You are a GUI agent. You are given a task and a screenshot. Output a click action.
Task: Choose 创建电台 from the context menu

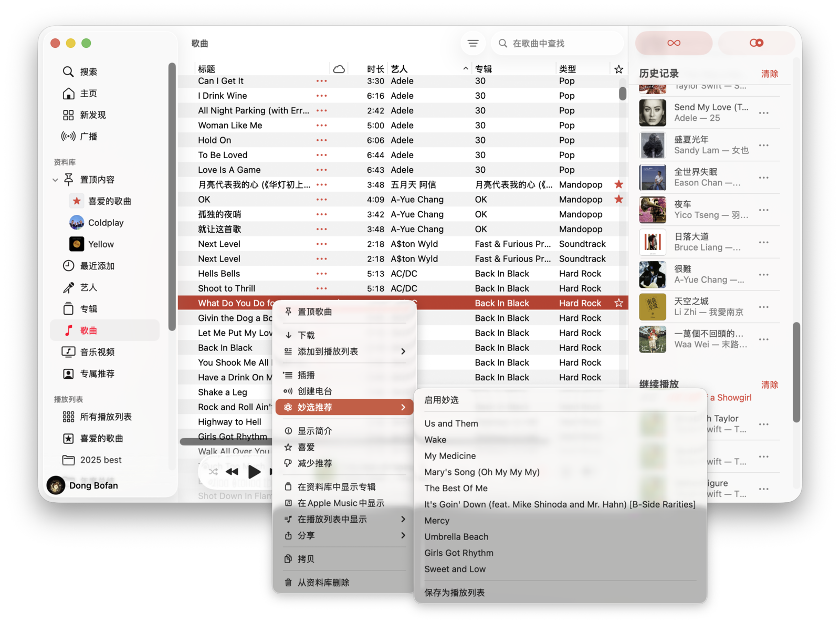click(344, 391)
